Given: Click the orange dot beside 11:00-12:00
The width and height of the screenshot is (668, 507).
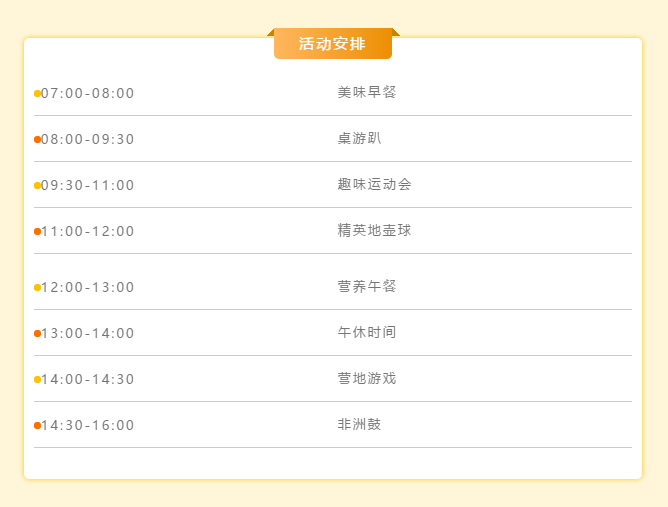Looking at the screenshot, I should click(x=37, y=231).
